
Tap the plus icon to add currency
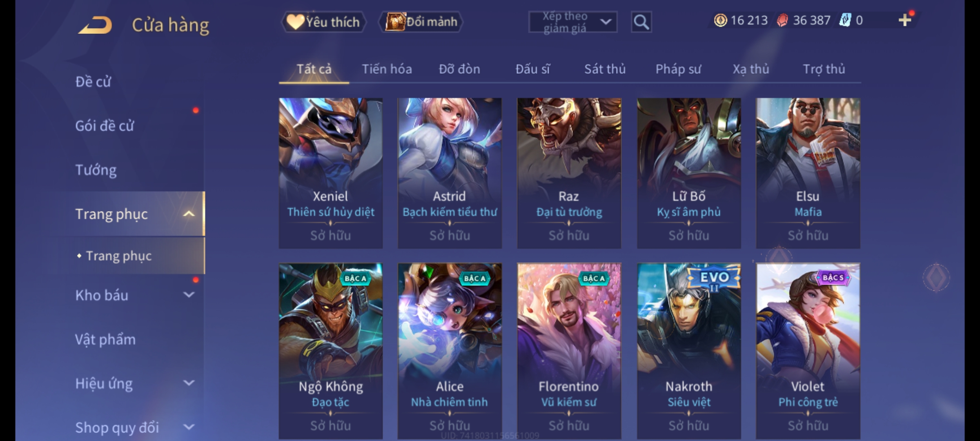point(905,20)
